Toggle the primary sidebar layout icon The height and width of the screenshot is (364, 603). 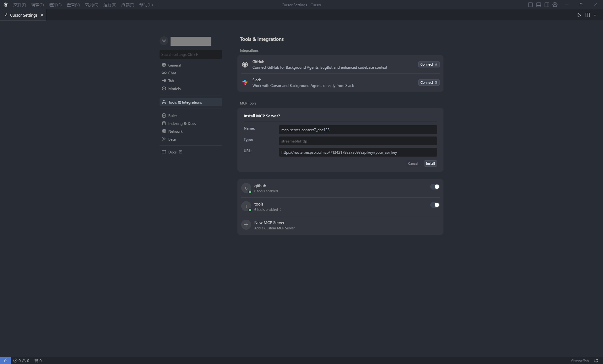[x=530, y=5]
